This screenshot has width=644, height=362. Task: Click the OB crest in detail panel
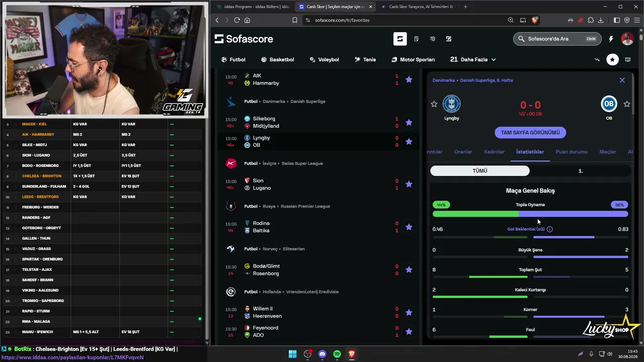click(609, 104)
